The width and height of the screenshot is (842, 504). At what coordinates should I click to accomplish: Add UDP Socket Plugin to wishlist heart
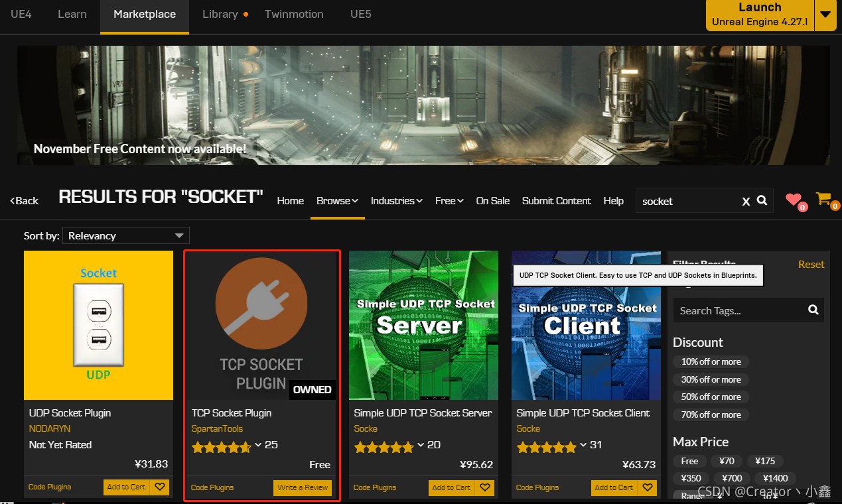(x=160, y=487)
